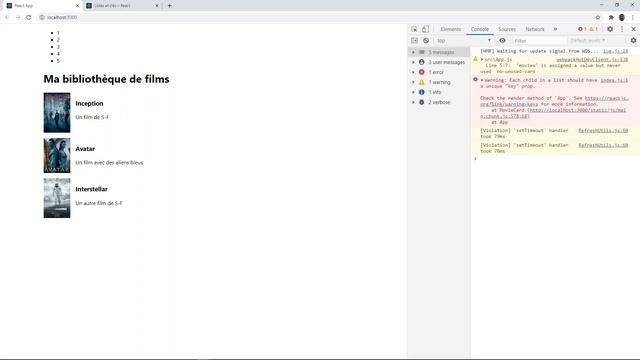Select the red error icon in sidebar

422,72
